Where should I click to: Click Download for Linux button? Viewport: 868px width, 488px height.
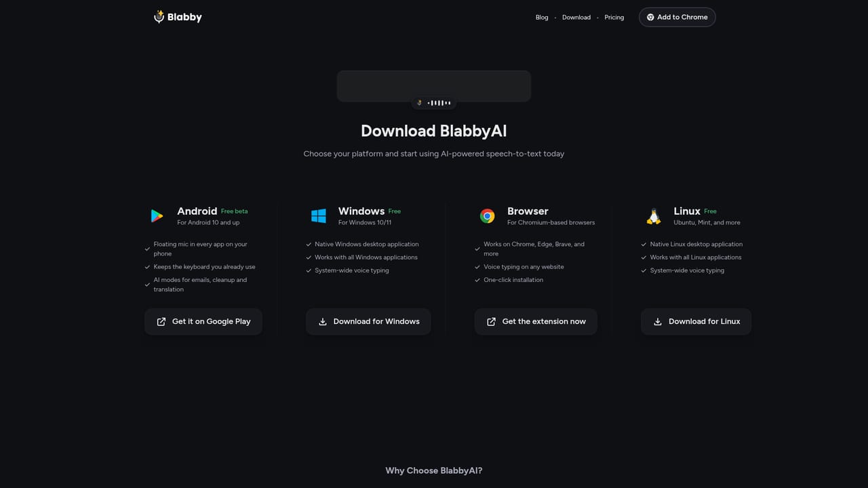tap(696, 321)
